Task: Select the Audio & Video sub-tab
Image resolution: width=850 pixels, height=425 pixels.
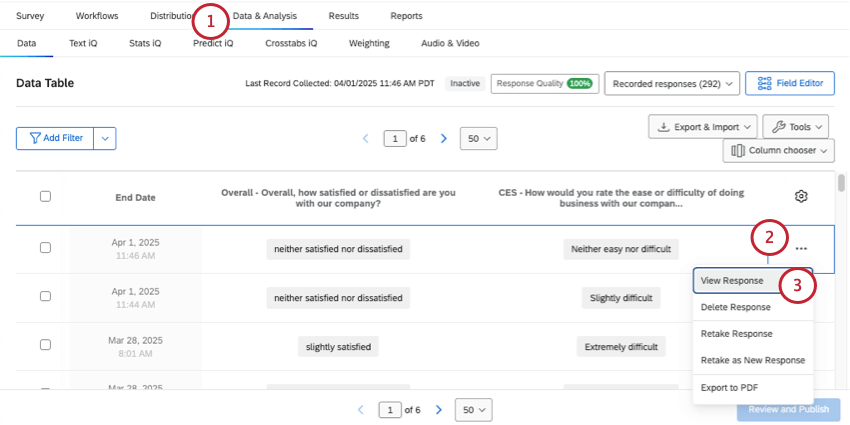Action: pos(450,43)
